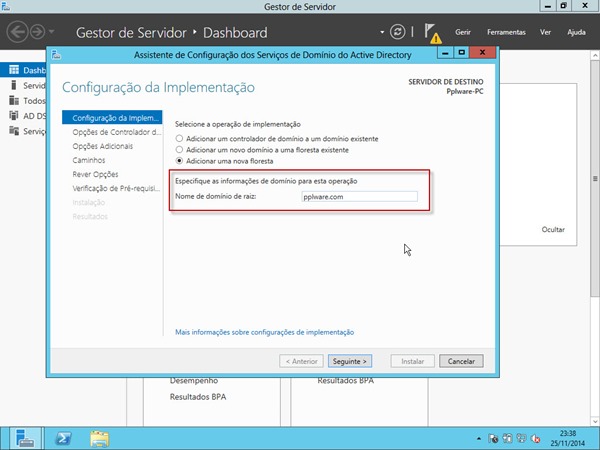Select 'Adicionar um novo domínio a uma floresta' option
This screenshot has width=600, height=450.
coord(179,150)
